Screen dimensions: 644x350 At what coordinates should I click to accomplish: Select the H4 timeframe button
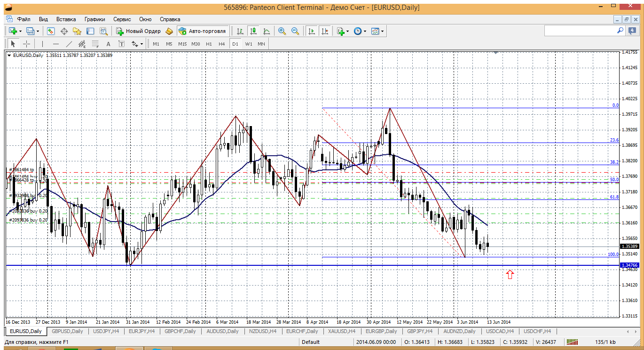[x=222, y=44]
